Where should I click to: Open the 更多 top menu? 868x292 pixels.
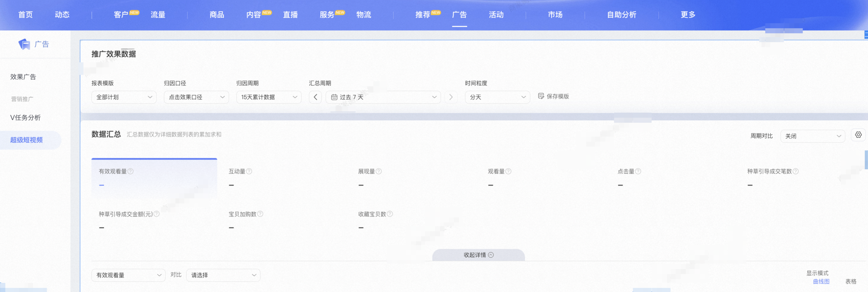688,14
